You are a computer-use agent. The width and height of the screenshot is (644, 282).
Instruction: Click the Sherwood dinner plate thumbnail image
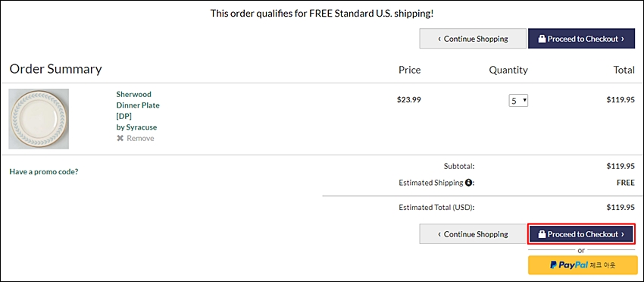click(39, 119)
